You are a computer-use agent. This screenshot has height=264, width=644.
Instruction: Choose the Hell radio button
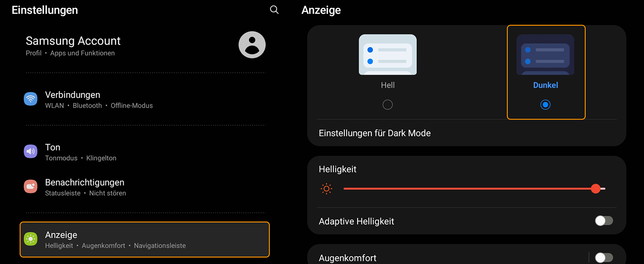click(x=388, y=105)
